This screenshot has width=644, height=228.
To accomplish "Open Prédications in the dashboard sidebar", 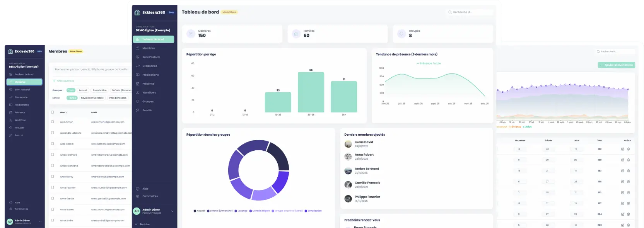I will point(150,75).
